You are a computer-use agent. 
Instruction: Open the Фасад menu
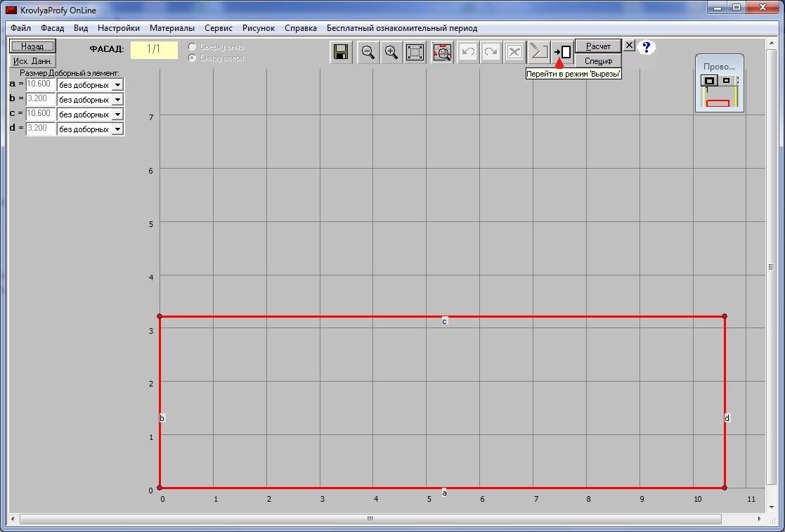click(x=52, y=28)
